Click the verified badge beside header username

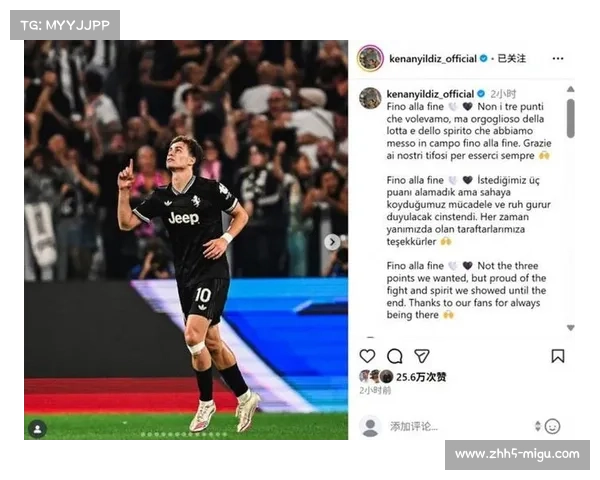pos(484,59)
